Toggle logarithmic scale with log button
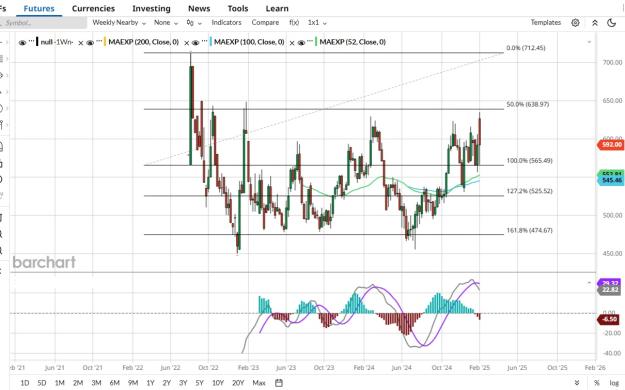 pos(614,383)
